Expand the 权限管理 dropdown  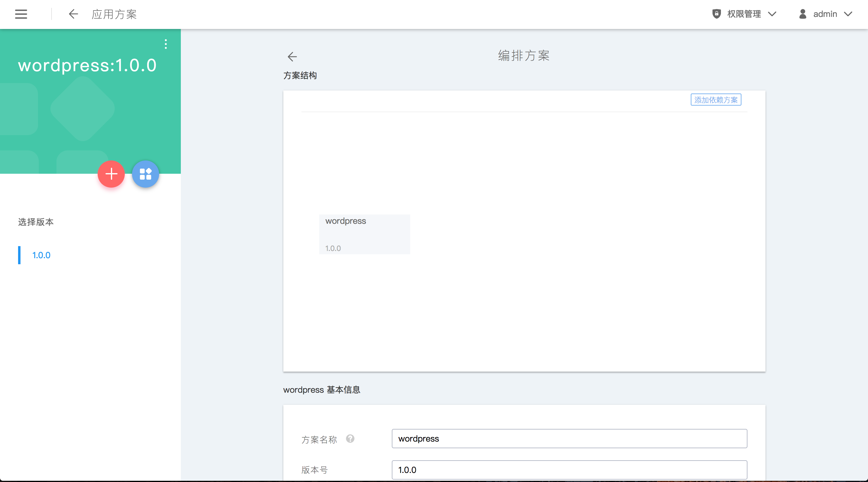pyautogui.click(x=772, y=14)
